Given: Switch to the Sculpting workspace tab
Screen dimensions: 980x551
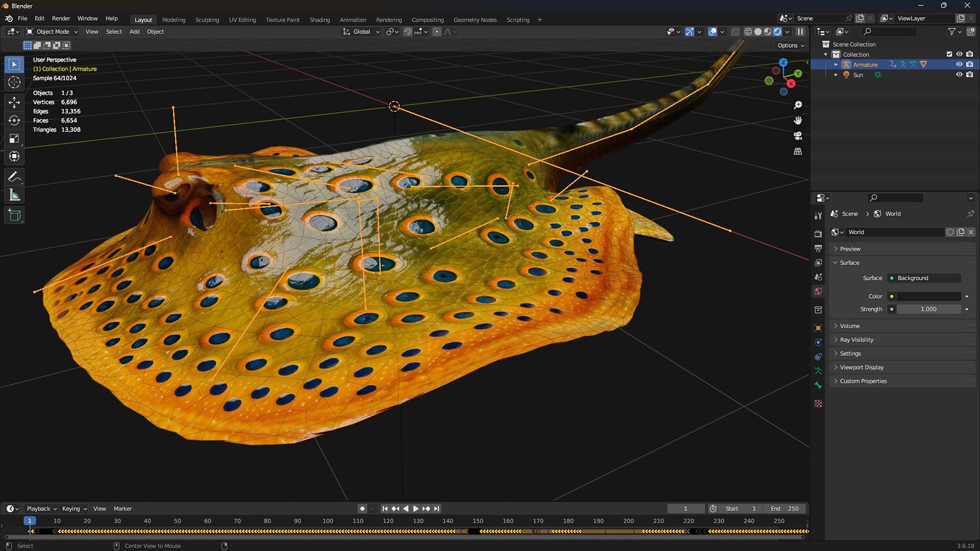Looking at the screenshot, I should coord(207,20).
